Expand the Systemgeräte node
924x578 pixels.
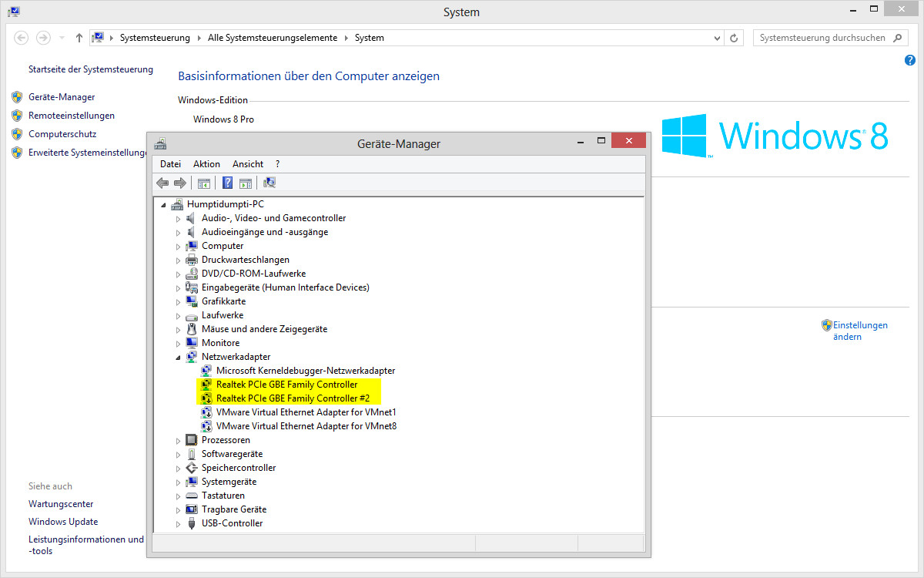coord(178,482)
